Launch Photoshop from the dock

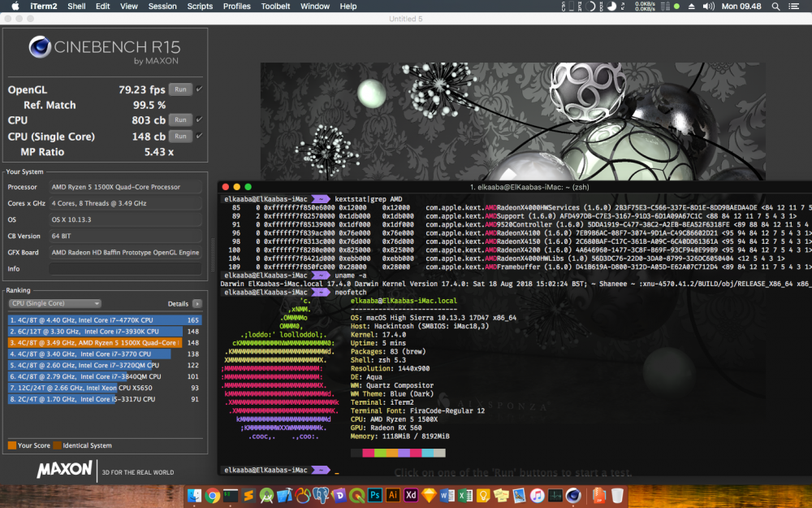[374, 496]
